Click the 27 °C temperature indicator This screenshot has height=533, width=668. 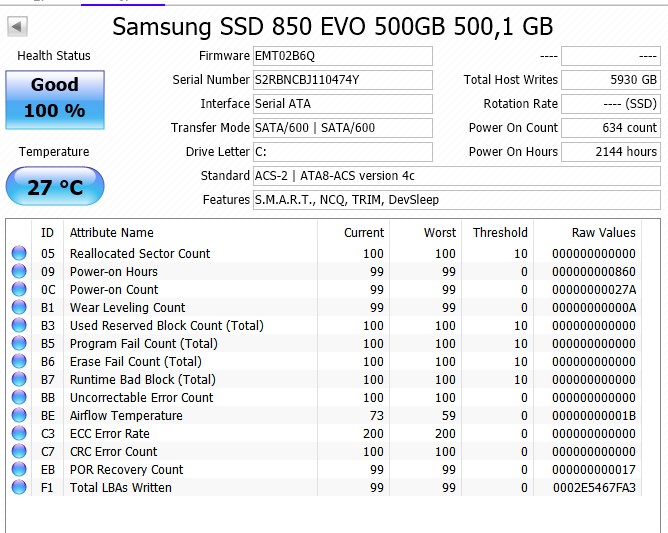[55, 186]
